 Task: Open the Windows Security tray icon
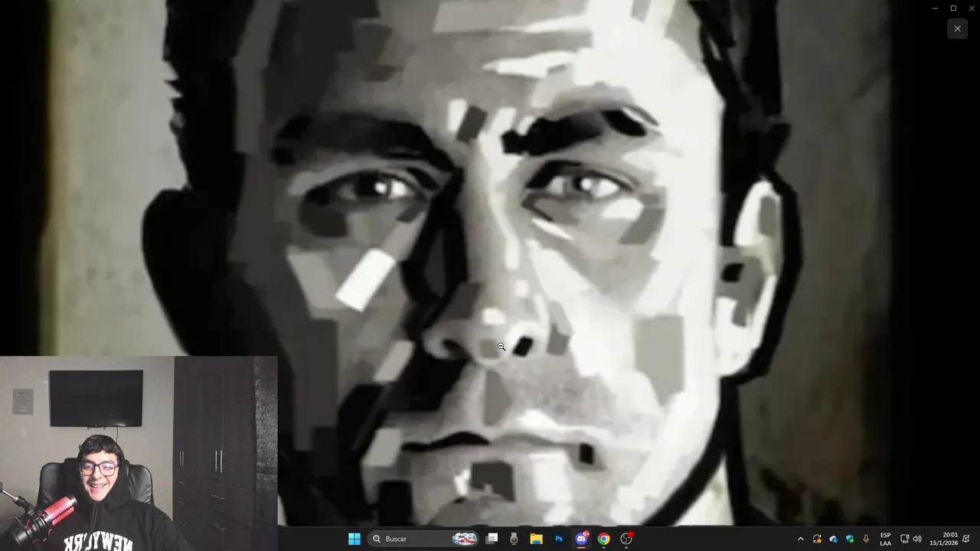[x=850, y=539]
